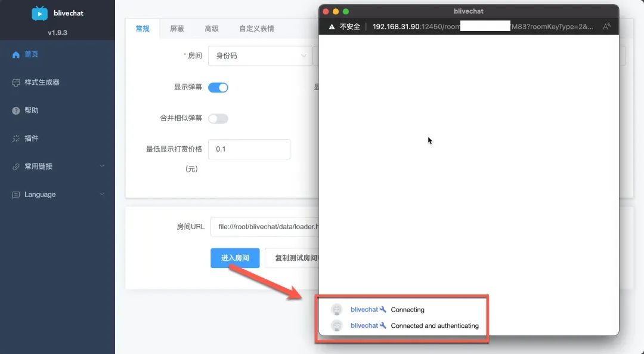The height and width of the screenshot is (354, 644).
Task: Switch to the 高级 tab
Action: click(x=212, y=29)
